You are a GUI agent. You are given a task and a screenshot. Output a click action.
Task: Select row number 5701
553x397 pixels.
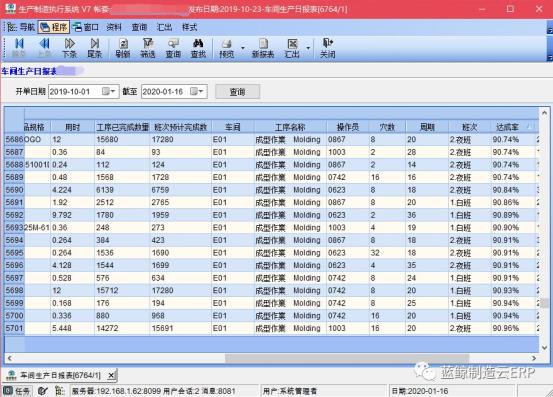click(14, 328)
